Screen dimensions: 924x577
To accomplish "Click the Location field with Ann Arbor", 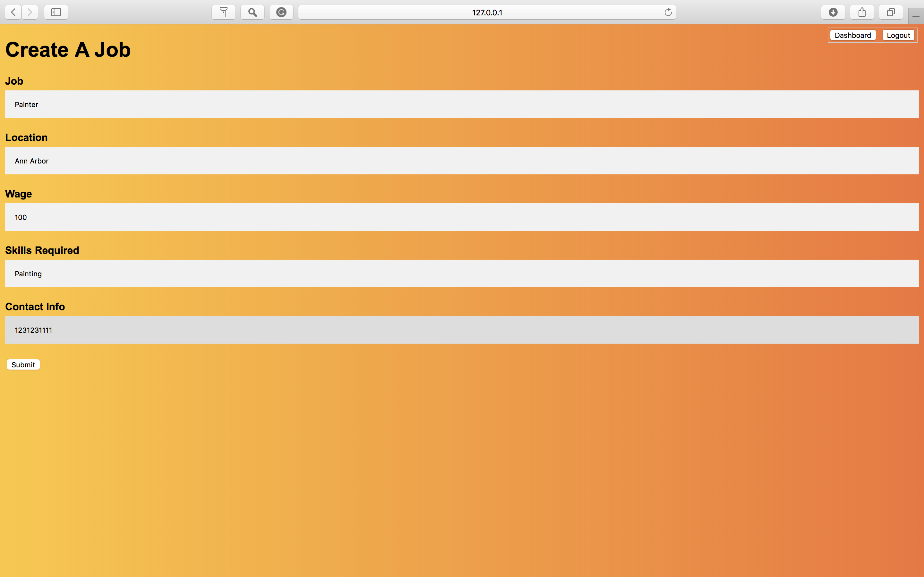I will pyautogui.click(x=462, y=161).
